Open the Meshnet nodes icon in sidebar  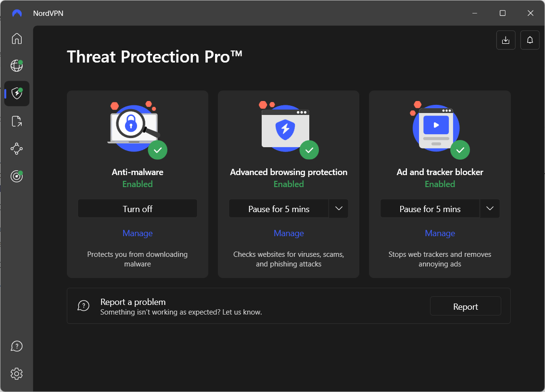(x=17, y=149)
